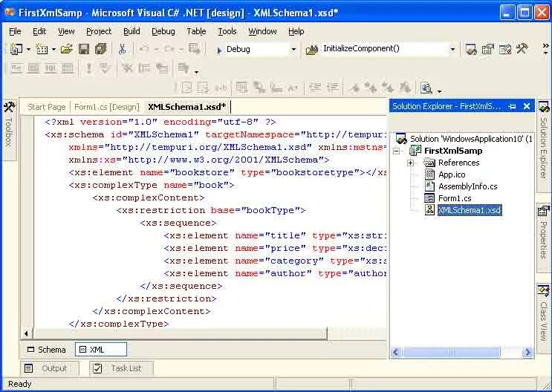The image size is (552, 392).
Task: Click the Find in Files icon
Action: (312, 50)
